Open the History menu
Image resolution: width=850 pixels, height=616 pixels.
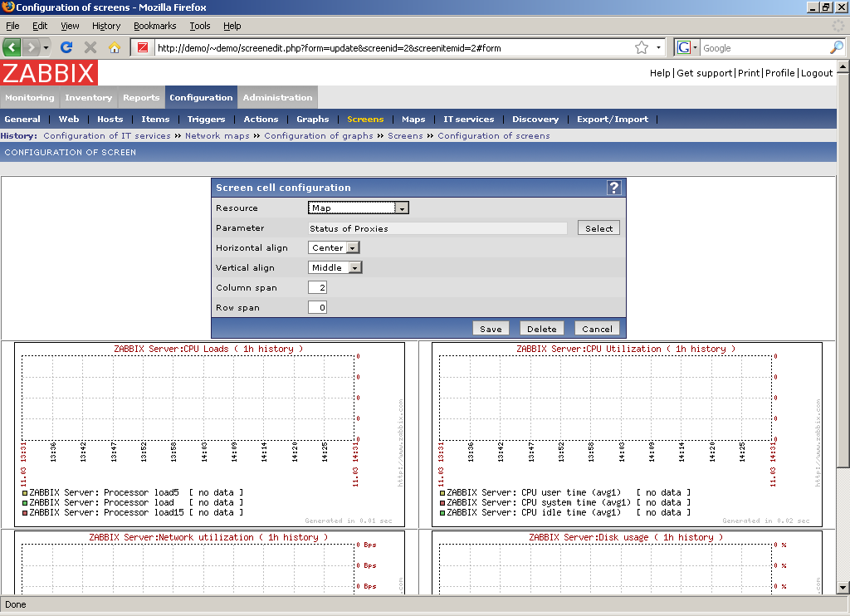point(106,26)
